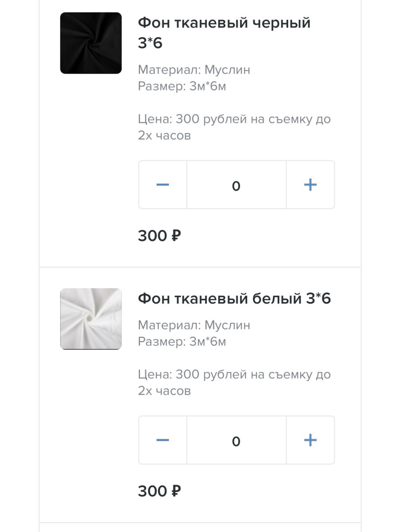The height and width of the screenshot is (532, 400).
Task: Click 'Размер: 3м*6м' of the white backdrop
Action: tap(182, 342)
